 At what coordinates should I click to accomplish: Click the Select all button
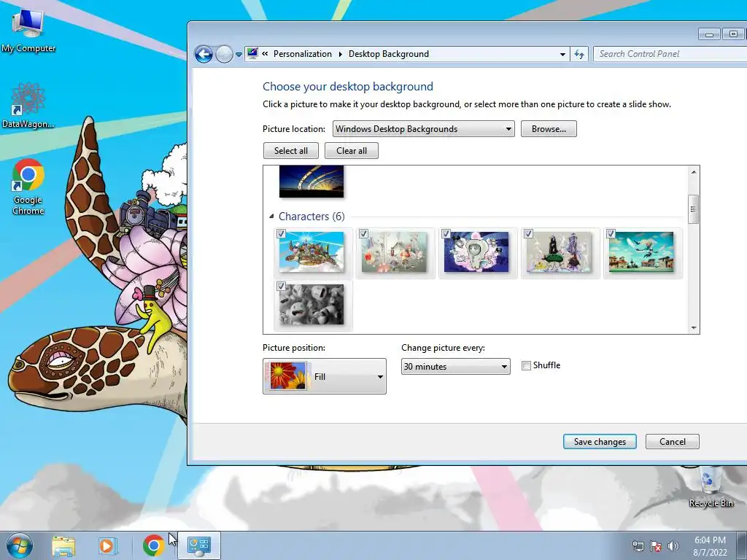tap(290, 150)
